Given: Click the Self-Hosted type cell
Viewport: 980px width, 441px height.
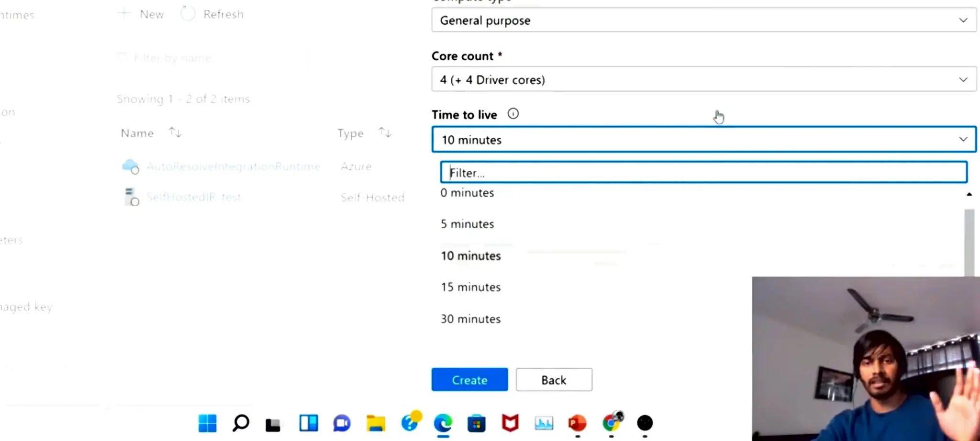Looking at the screenshot, I should click(x=373, y=198).
